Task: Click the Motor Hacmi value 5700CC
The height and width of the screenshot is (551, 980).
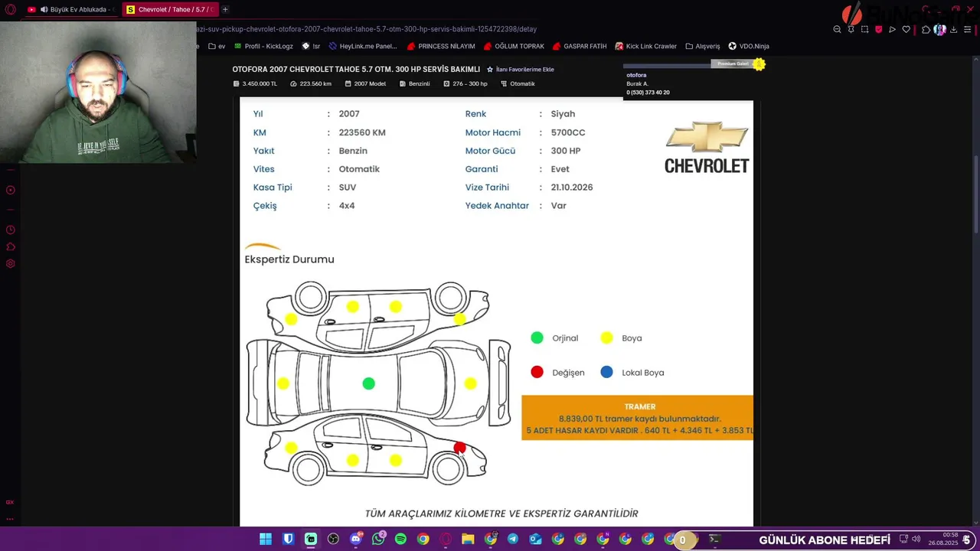Action: (567, 132)
